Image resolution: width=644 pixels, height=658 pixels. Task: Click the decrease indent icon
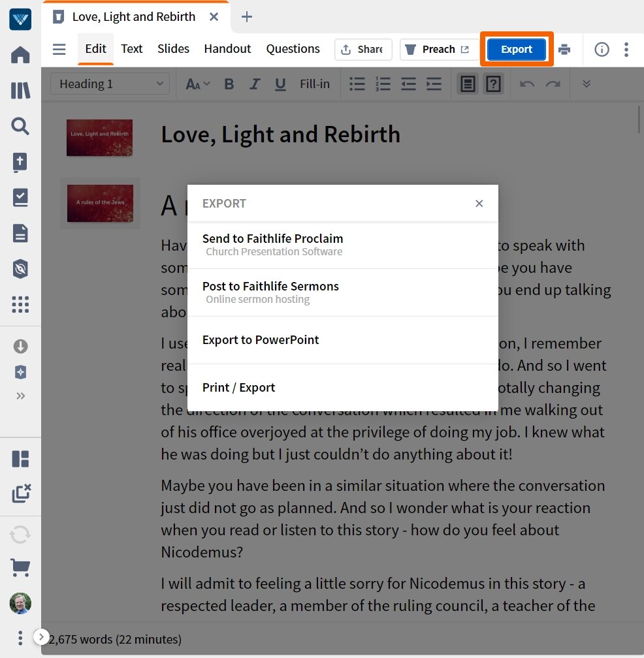click(x=408, y=84)
